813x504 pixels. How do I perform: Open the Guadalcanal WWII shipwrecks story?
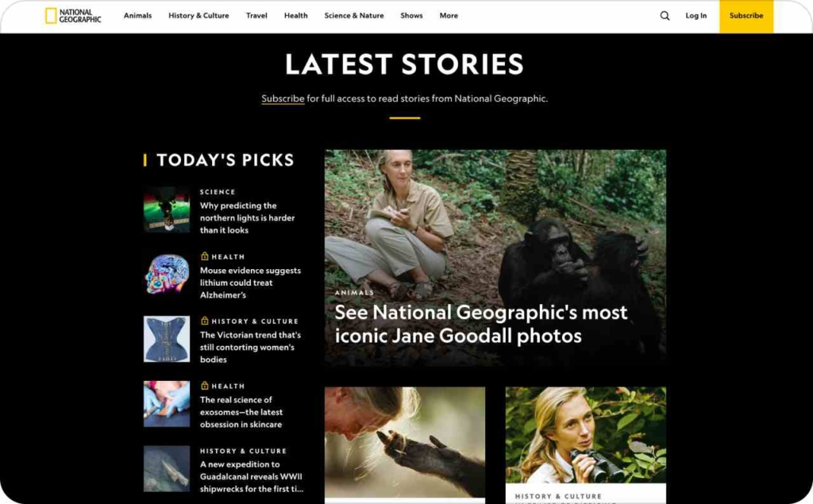pos(252,476)
